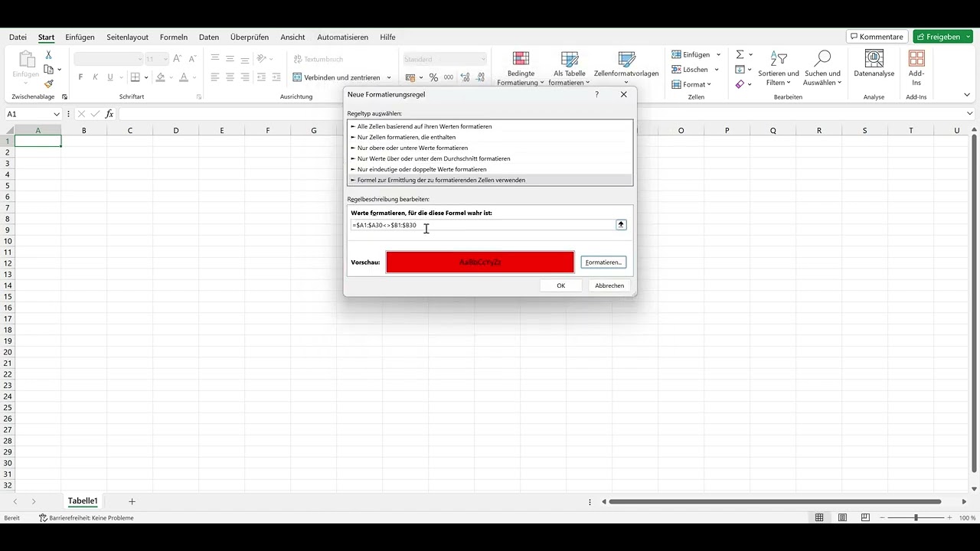Click the Textumbruch wrap text button
Viewport: 980px width, 551px height.
point(318,59)
